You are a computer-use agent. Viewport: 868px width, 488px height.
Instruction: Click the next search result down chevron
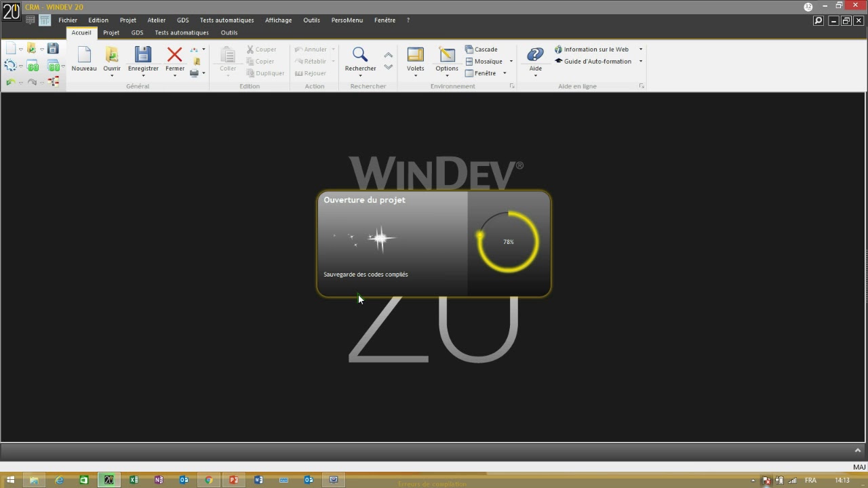(x=388, y=67)
